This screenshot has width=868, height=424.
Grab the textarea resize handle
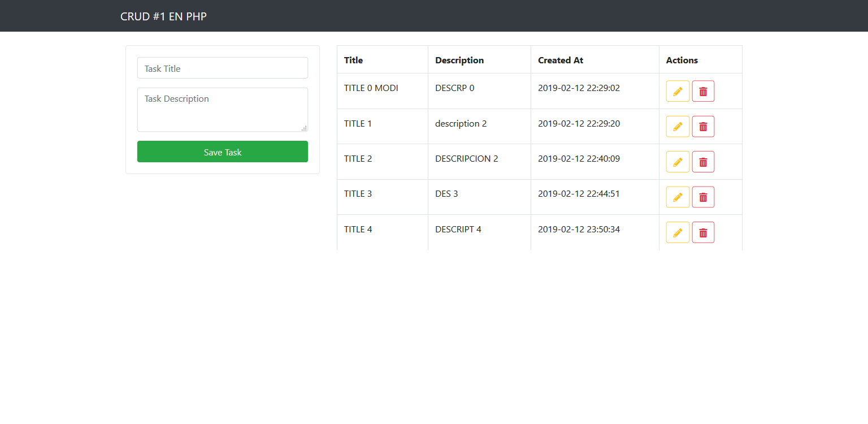[x=304, y=128]
